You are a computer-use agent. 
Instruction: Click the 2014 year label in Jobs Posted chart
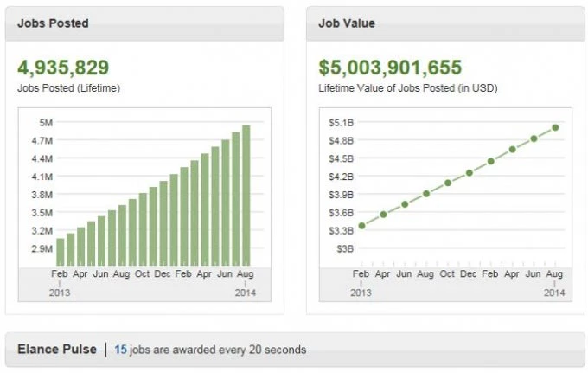click(x=246, y=293)
